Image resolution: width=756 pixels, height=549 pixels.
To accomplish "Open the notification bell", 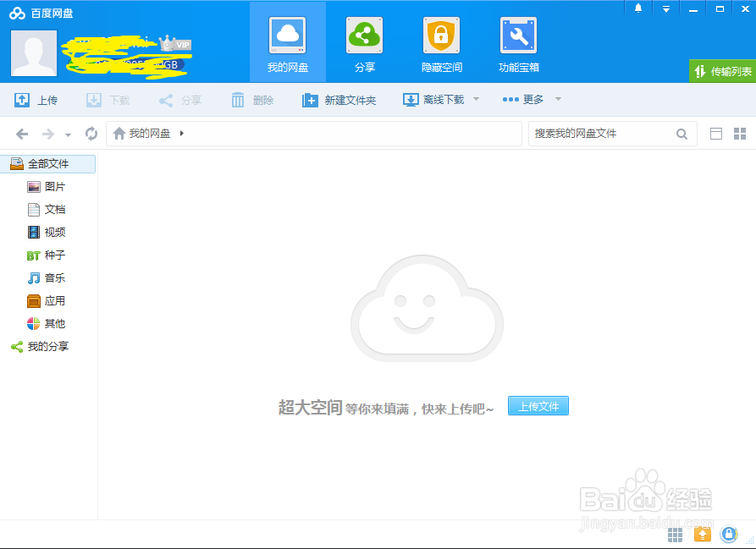I will [638, 8].
